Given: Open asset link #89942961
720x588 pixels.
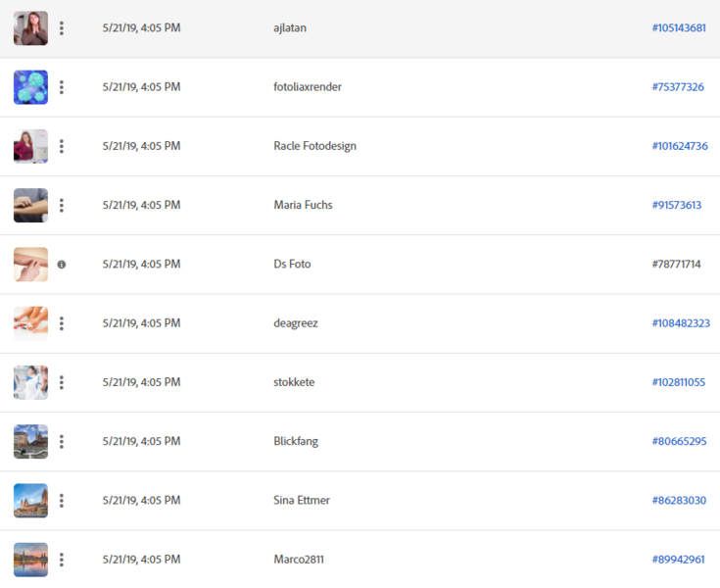Looking at the screenshot, I should point(678,560).
